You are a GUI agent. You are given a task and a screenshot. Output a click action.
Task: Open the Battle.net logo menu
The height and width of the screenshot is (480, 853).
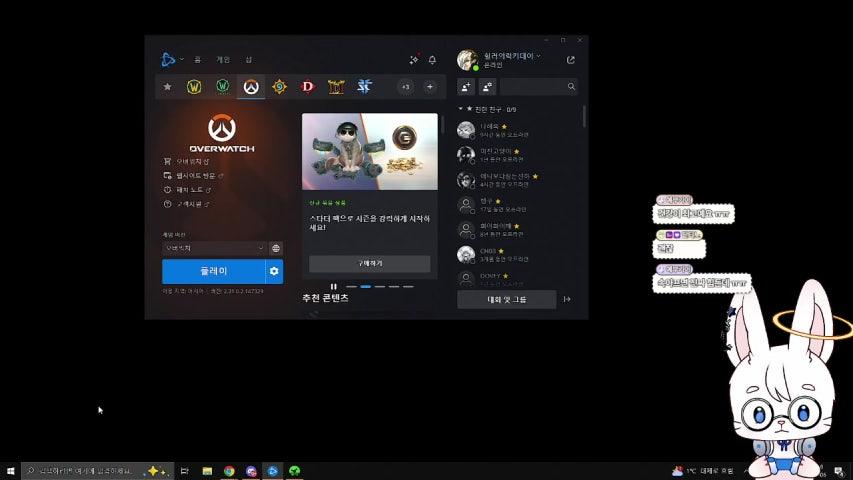coord(171,59)
